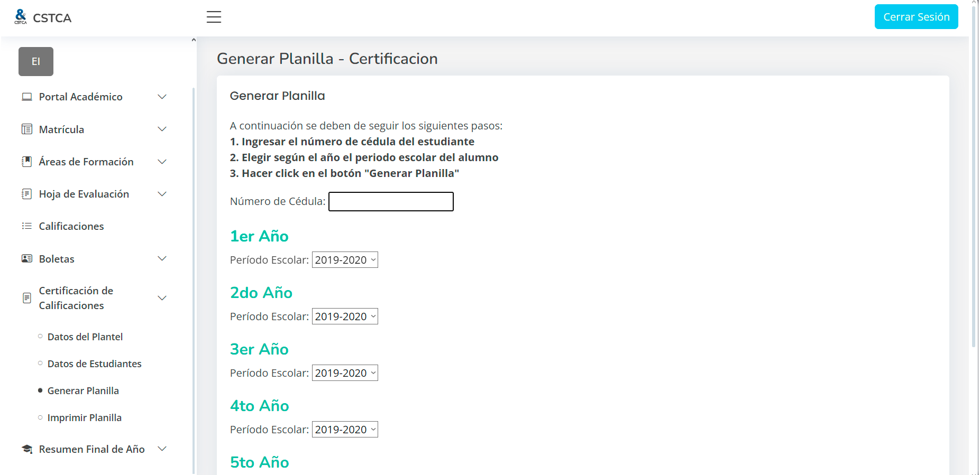The width and height of the screenshot is (980, 475).
Task: Click the Certificación de Calificaciones document icon
Action: click(26, 298)
